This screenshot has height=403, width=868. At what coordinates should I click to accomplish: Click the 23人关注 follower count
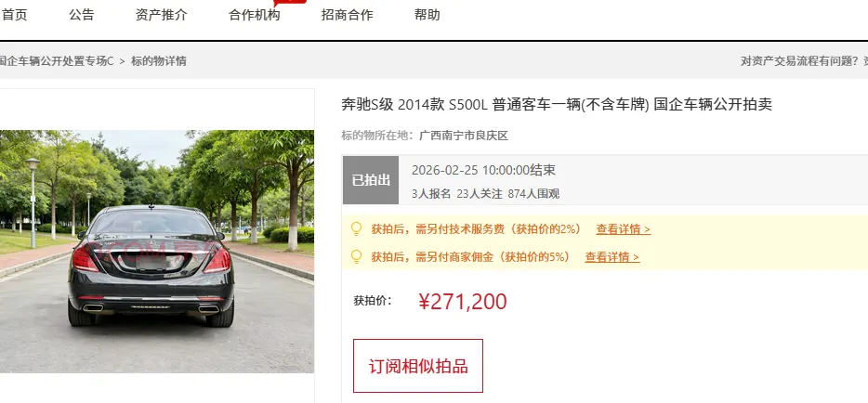coord(480,193)
